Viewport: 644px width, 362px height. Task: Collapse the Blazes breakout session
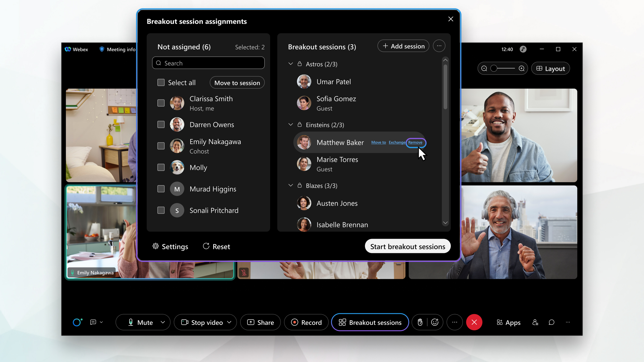(x=290, y=185)
